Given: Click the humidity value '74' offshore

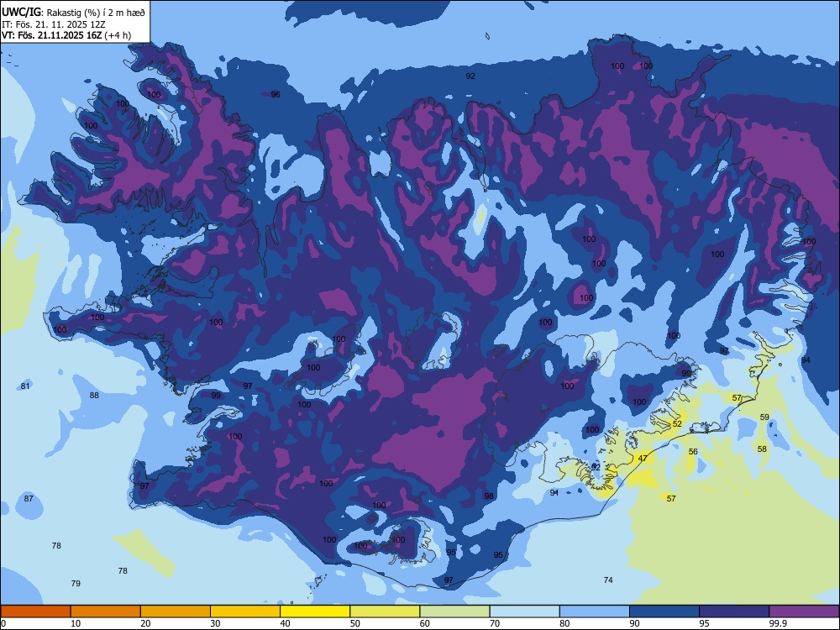Looking at the screenshot, I should coord(608,580).
